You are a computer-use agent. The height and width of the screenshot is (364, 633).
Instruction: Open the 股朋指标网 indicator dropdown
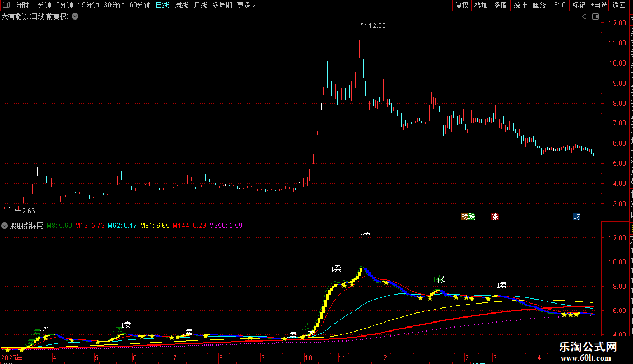4,226
